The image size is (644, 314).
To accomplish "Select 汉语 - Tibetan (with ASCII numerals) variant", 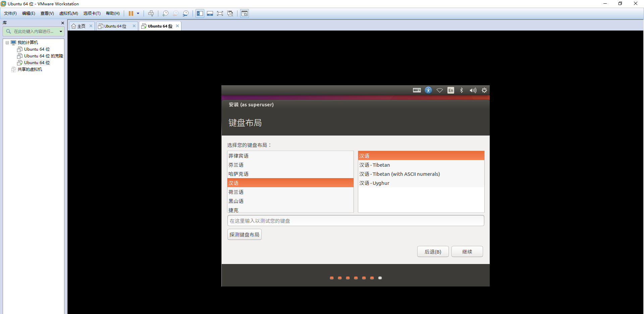I will pyautogui.click(x=421, y=174).
